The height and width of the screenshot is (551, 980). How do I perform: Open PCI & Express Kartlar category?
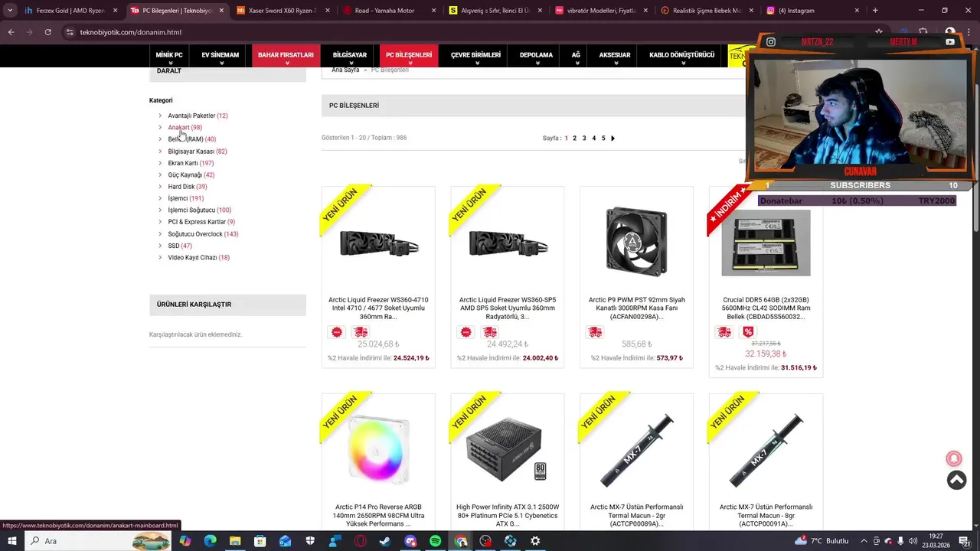coord(201,222)
